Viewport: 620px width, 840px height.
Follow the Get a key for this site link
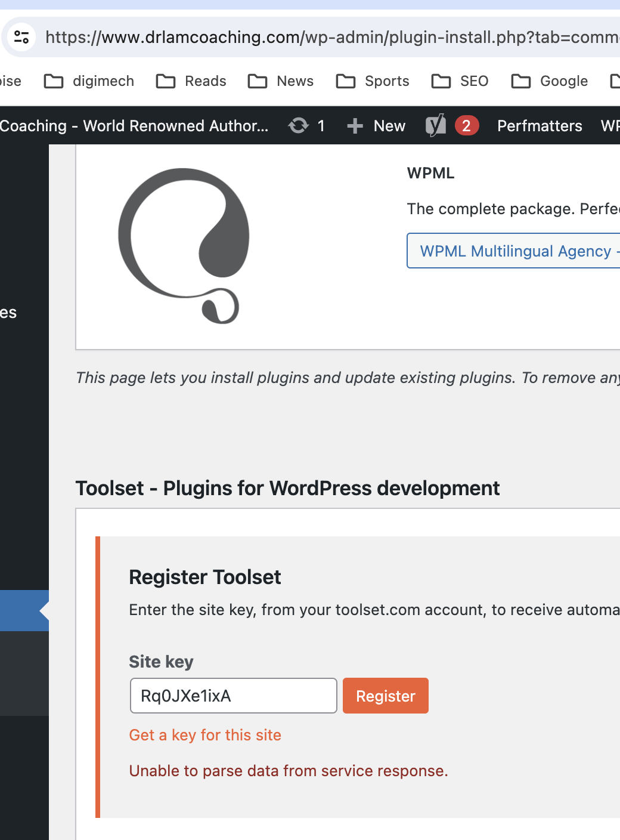[205, 735]
